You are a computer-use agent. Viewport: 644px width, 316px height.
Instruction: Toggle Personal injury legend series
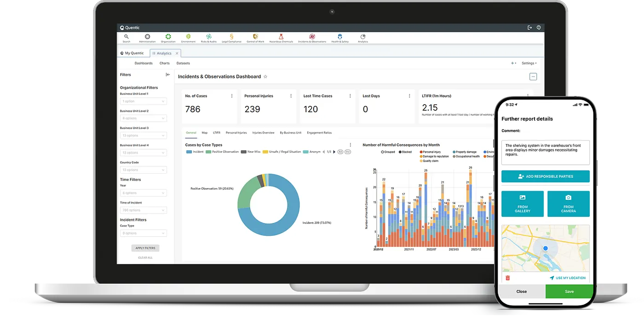click(x=430, y=152)
